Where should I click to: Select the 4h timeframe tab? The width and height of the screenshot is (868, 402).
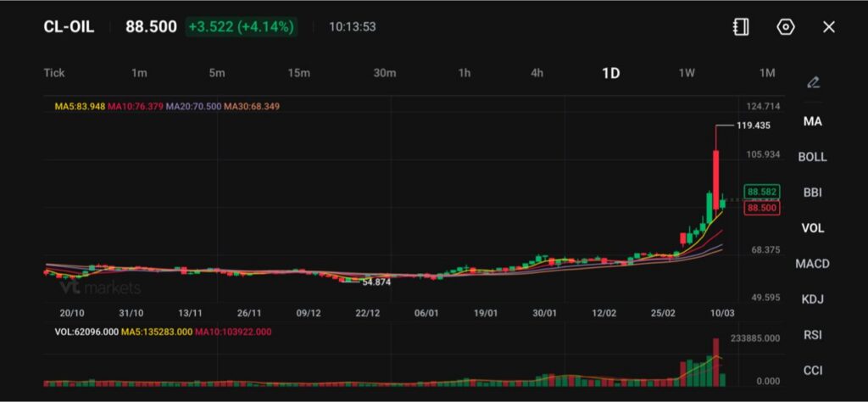[537, 73]
